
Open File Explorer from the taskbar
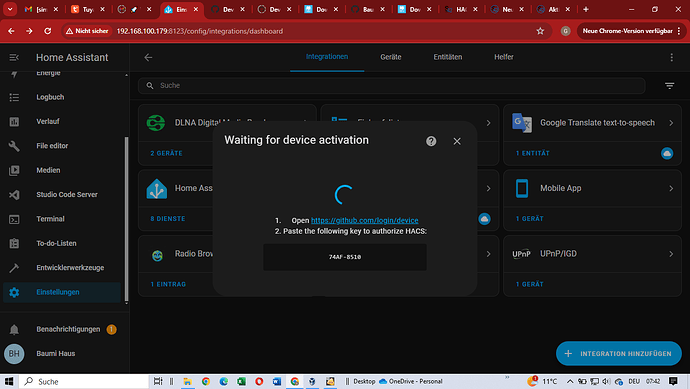tap(187, 382)
